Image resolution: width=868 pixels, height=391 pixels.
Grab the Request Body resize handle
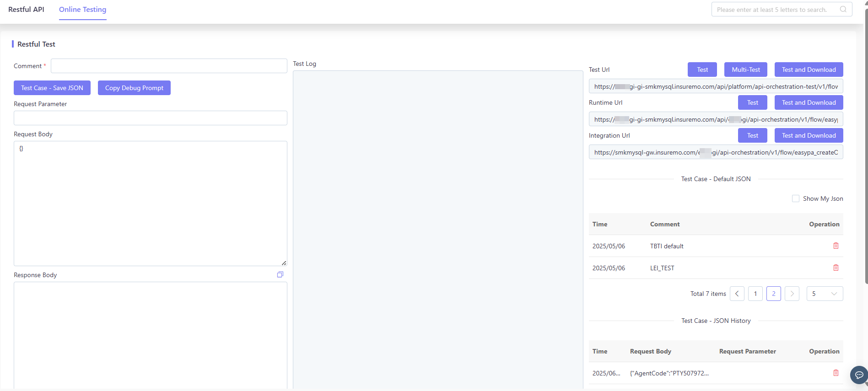284,263
